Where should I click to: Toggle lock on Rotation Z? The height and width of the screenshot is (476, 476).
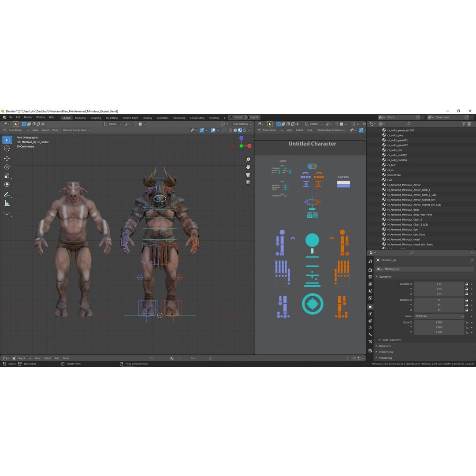[x=467, y=310]
